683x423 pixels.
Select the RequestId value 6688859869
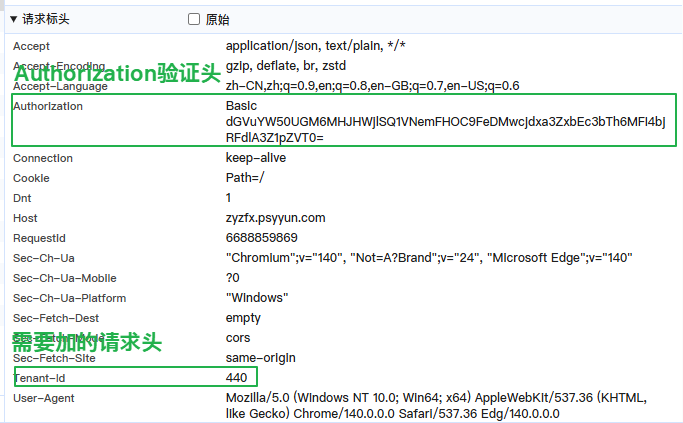point(261,238)
